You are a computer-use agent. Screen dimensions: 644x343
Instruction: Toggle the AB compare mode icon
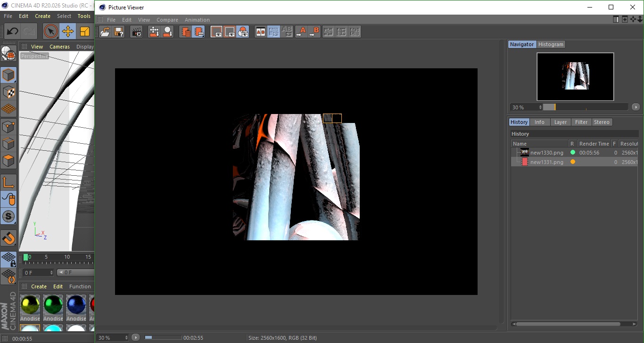click(261, 32)
